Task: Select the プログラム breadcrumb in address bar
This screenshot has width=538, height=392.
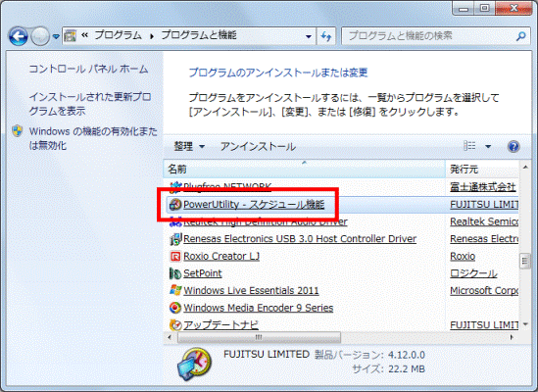Action: point(118,35)
